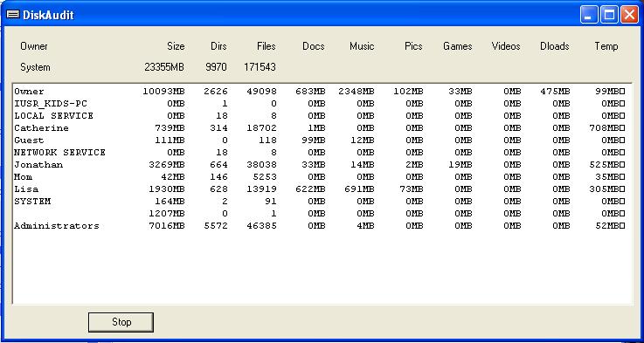Click Administrators' 46385 files value

[x=261, y=226]
